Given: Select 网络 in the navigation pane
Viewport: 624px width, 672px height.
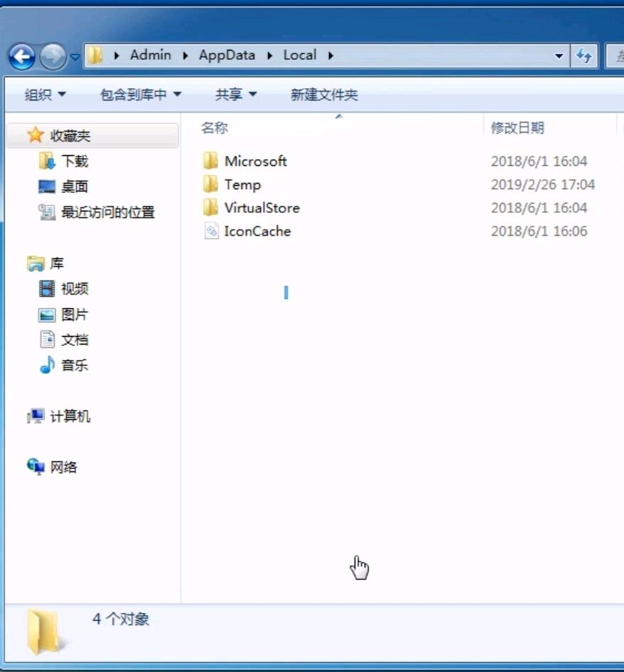Looking at the screenshot, I should [x=63, y=467].
